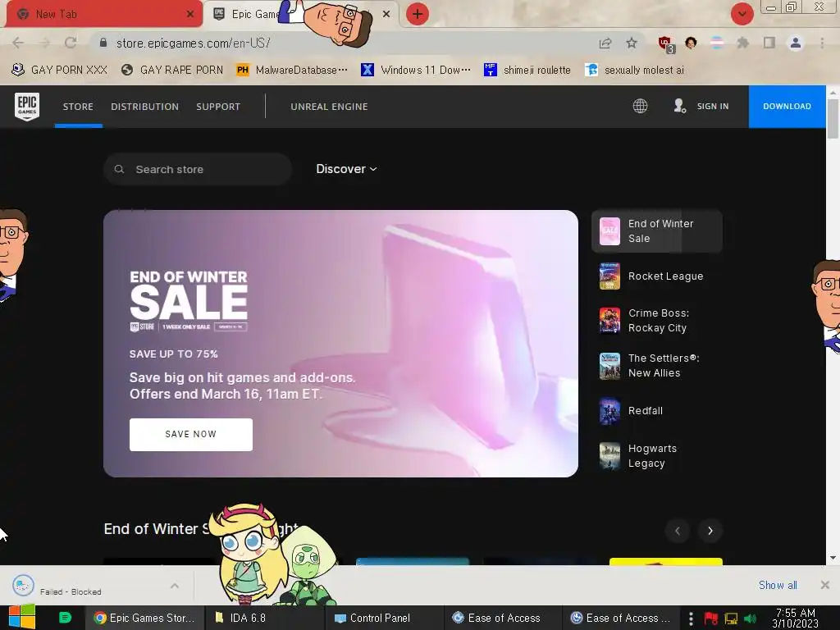840x630 pixels.
Task: Click the blue DOWNLOAD button
Action: pos(787,106)
